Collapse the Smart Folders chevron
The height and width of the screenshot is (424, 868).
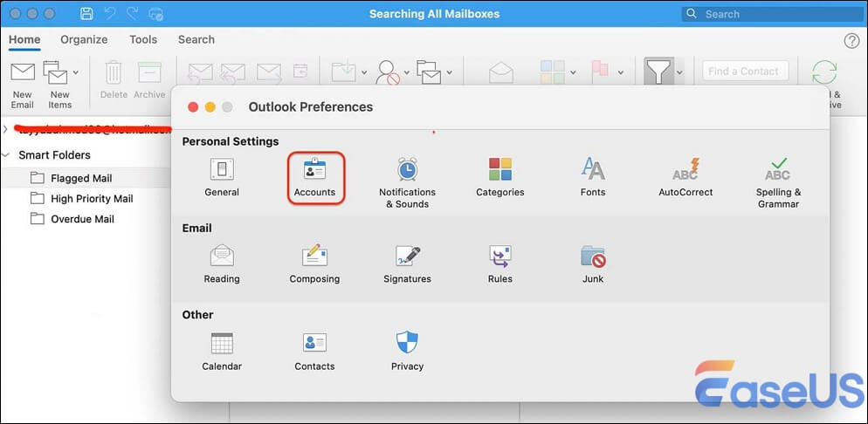tap(5, 155)
